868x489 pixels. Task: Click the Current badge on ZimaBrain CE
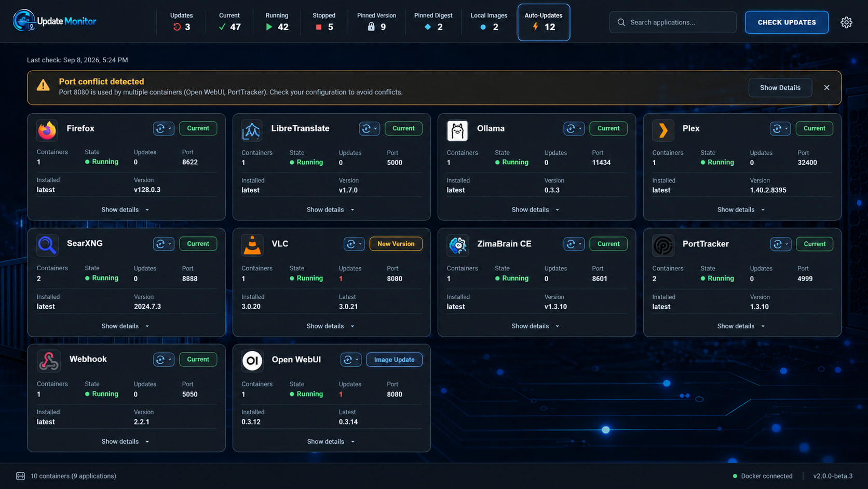click(x=608, y=244)
